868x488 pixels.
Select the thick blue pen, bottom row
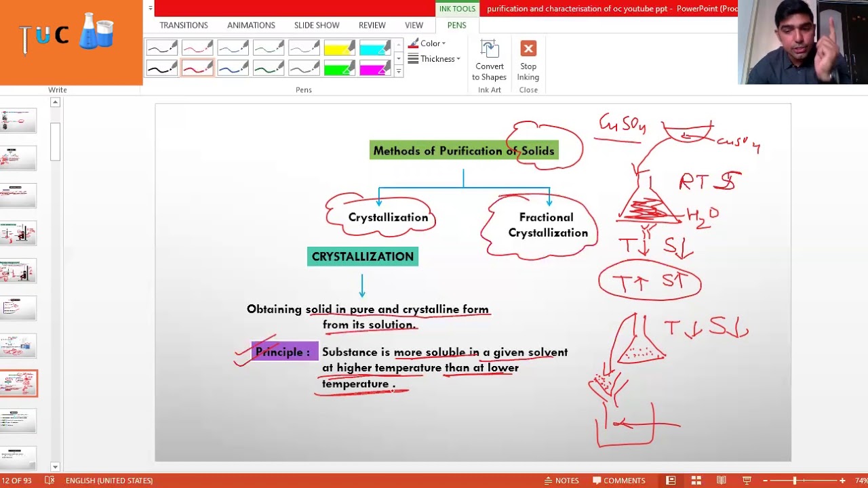coord(233,68)
